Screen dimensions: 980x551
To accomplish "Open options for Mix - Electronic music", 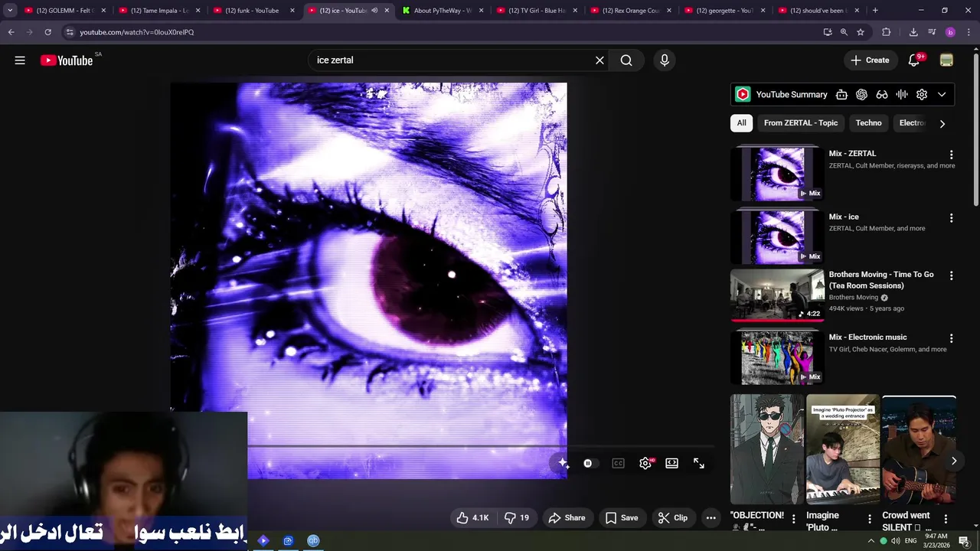I will (951, 338).
